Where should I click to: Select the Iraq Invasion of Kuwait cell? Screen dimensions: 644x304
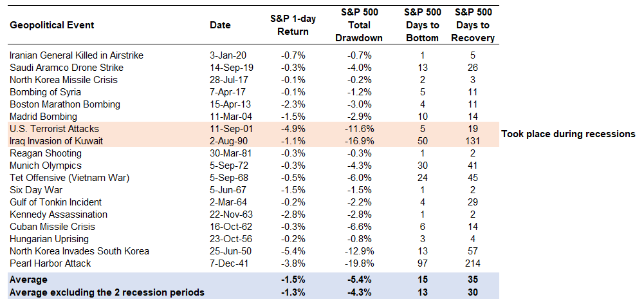pyautogui.click(x=58, y=141)
